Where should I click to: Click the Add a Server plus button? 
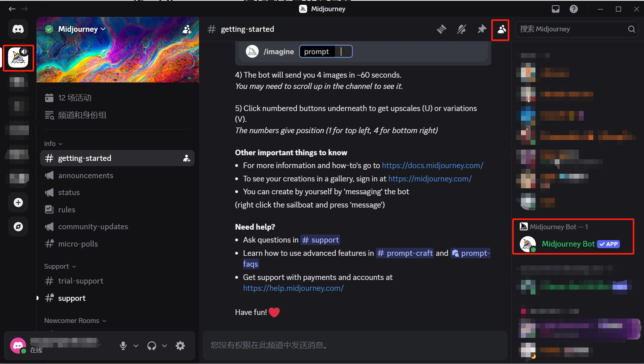coord(18,202)
